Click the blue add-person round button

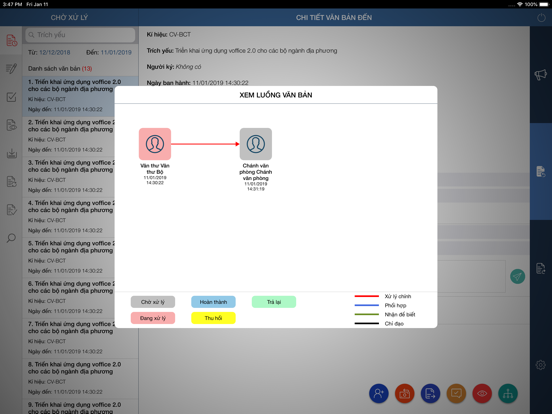pos(379,393)
